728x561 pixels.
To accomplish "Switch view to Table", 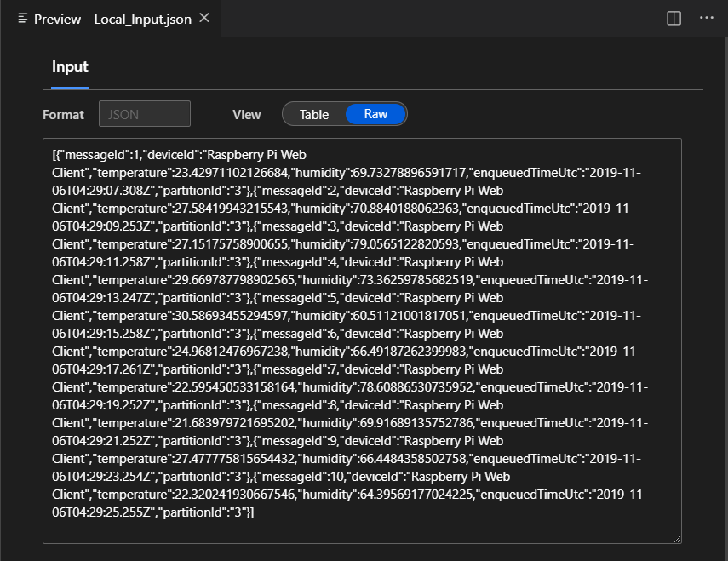I will pos(314,114).
